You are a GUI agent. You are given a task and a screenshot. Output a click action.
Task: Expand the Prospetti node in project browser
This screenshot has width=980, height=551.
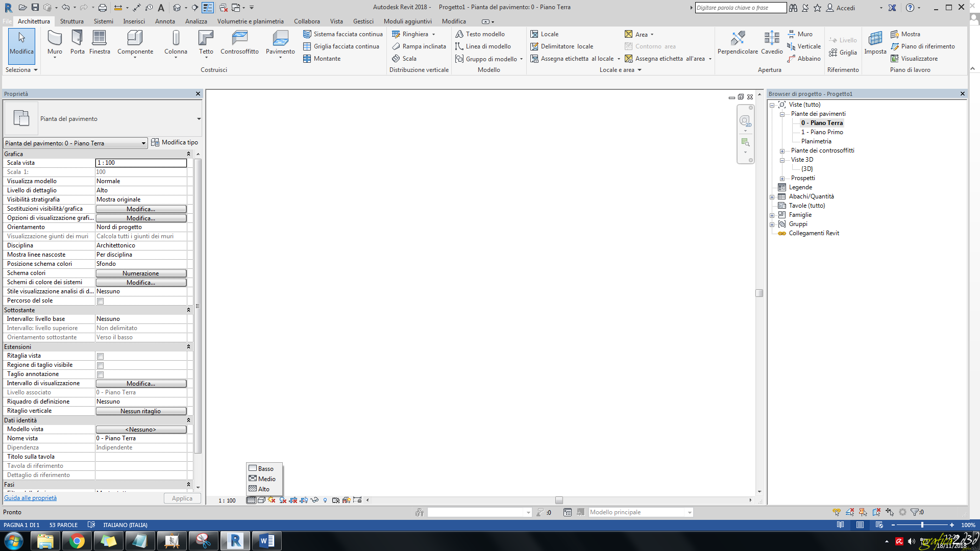(782, 178)
